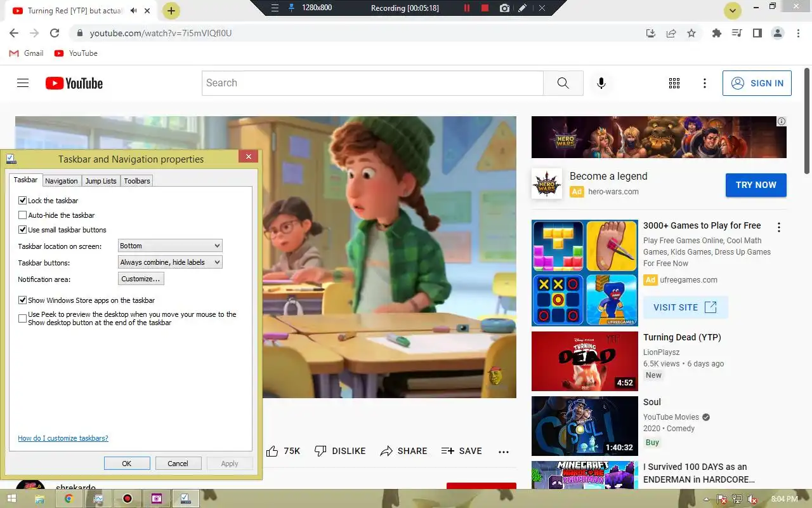This screenshot has width=812, height=508.
Task: Open the tab search chevron in Chrome
Action: point(733,11)
